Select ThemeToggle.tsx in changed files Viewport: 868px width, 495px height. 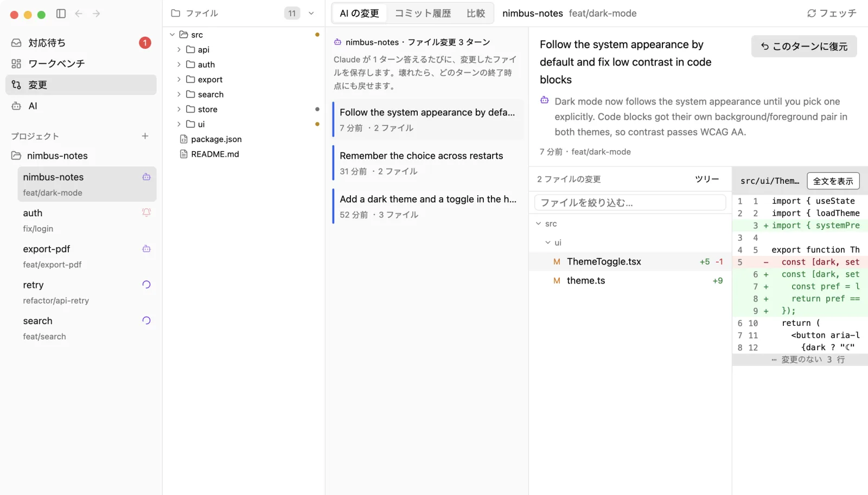tap(630, 262)
